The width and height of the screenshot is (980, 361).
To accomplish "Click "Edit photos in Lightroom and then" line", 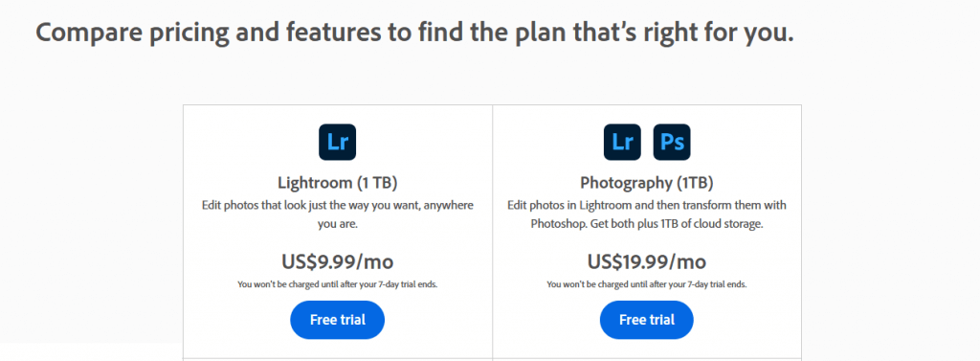I will pos(593,205).
